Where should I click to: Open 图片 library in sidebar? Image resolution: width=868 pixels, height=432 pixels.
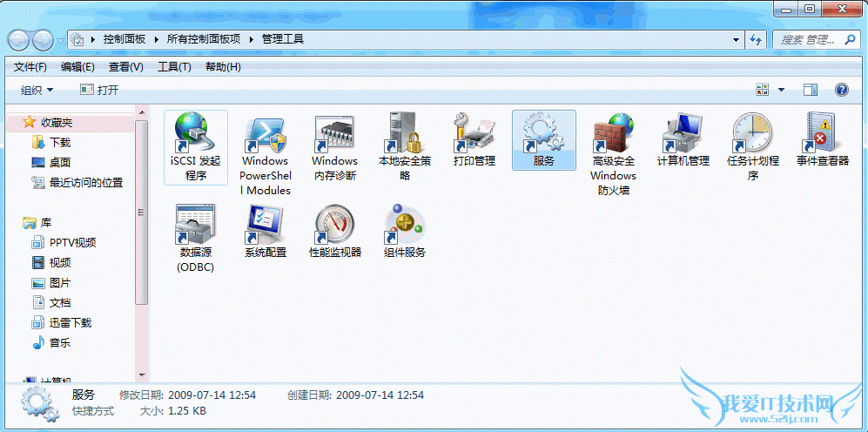tap(60, 282)
